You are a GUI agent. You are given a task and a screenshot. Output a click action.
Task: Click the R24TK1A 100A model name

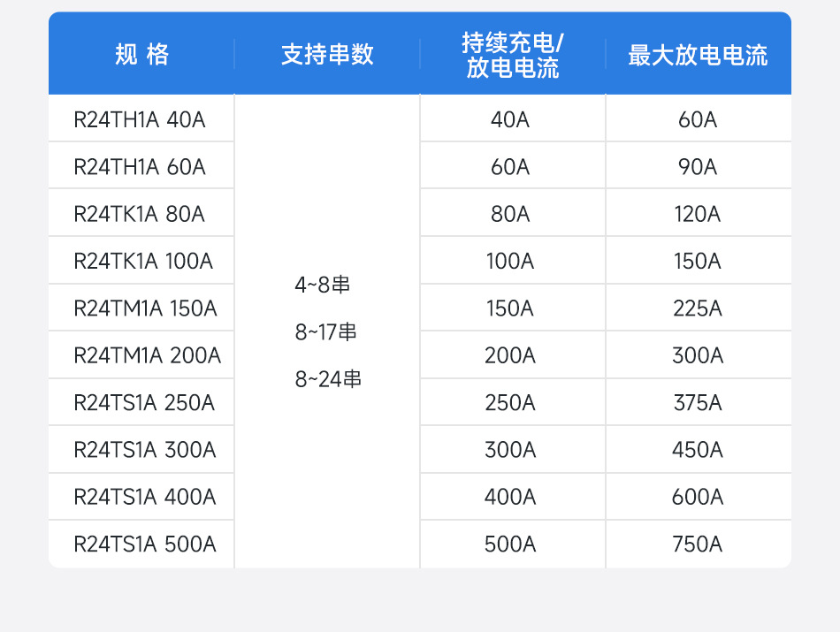[143, 261]
